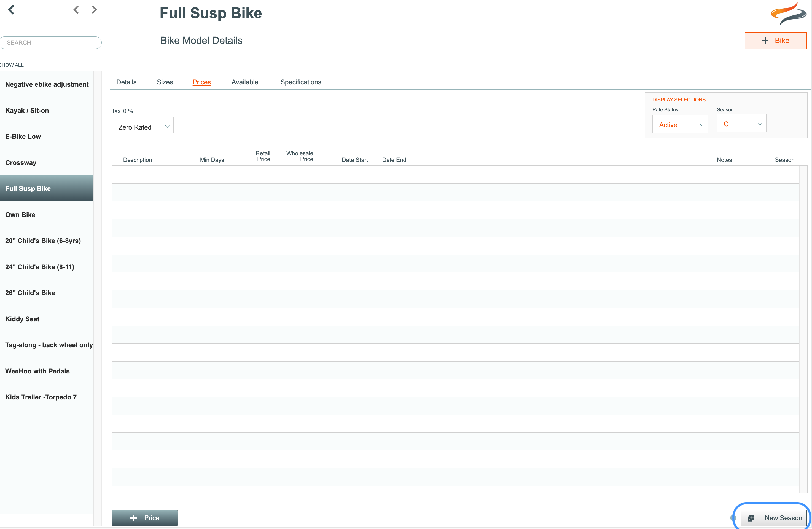The height and width of the screenshot is (529, 812).
Task: Click the large back arrow icon
Action: point(11,10)
